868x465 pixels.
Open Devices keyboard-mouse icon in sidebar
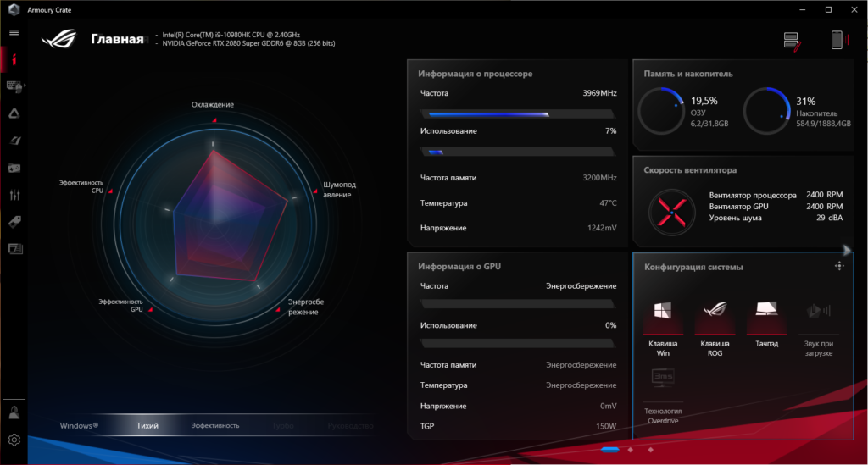tap(14, 86)
